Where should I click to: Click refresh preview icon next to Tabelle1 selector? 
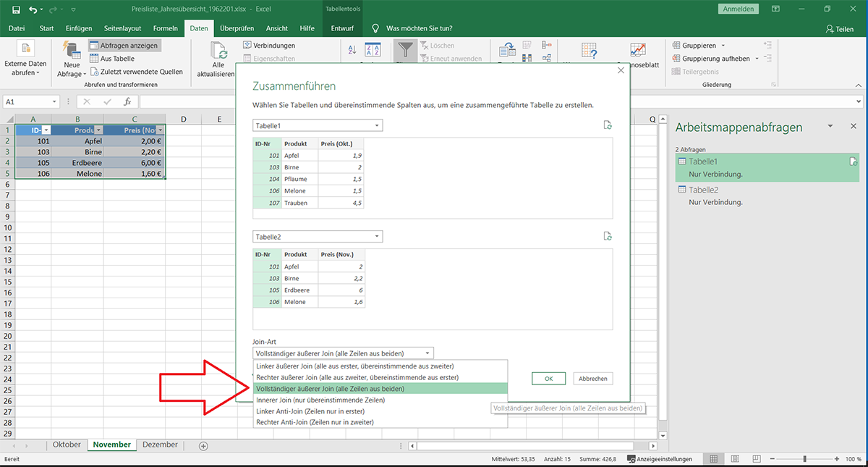pyautogui.click(x=608, y=125)
